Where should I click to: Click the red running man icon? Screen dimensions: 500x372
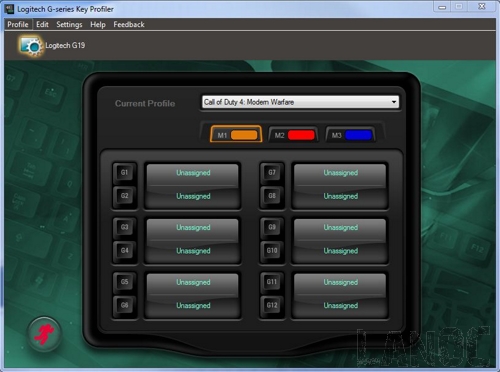[44, 334]
